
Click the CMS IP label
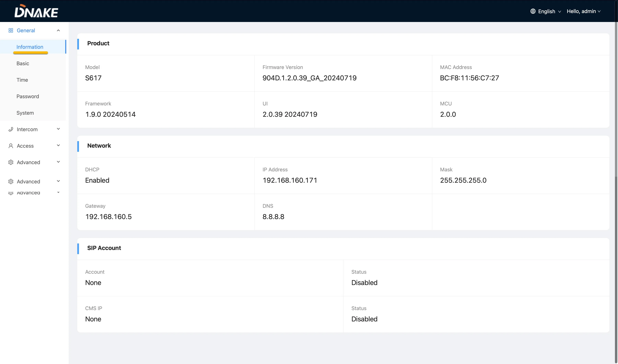(93, 308)
